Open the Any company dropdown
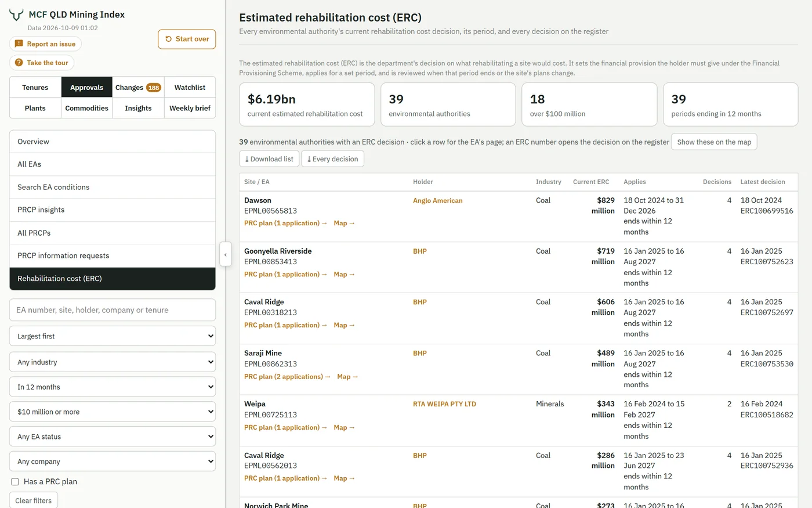Image resolution: width=812 pixels, height=508 pixels. coord(113,462)
